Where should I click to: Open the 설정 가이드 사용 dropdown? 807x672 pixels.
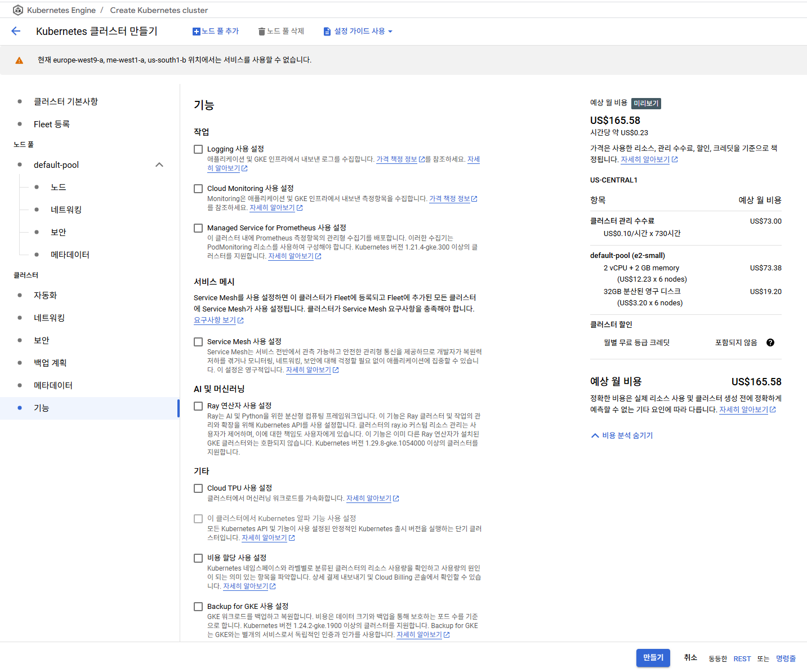coord(358,32)
